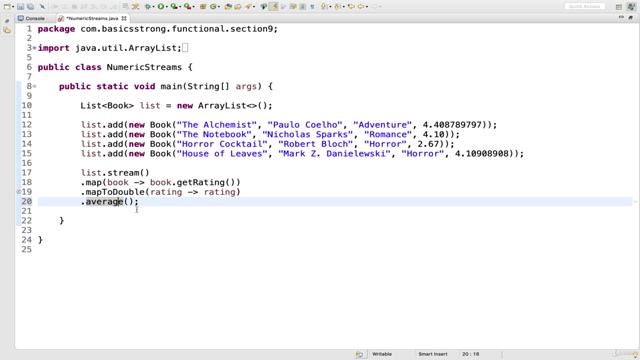Restore the left sidebar view icon
Image resolution: width=640 pixels, height=360 pixels.
coord(7,21)
